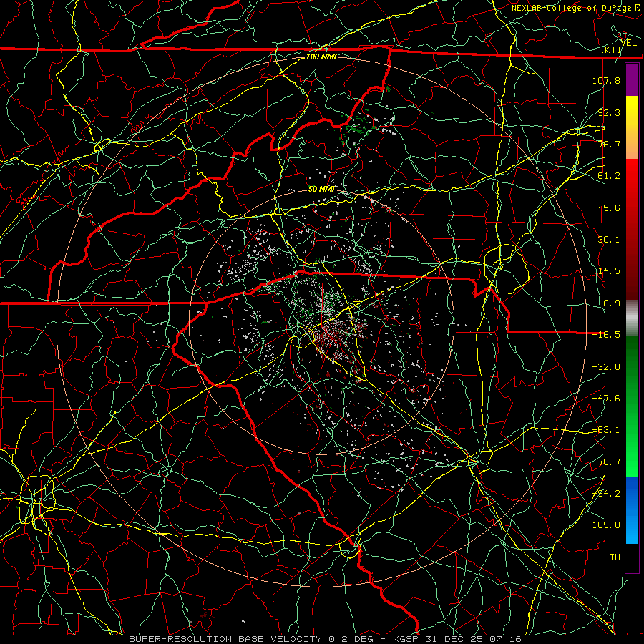Click the 50 NMI range ring label

(x=321, y=189)
